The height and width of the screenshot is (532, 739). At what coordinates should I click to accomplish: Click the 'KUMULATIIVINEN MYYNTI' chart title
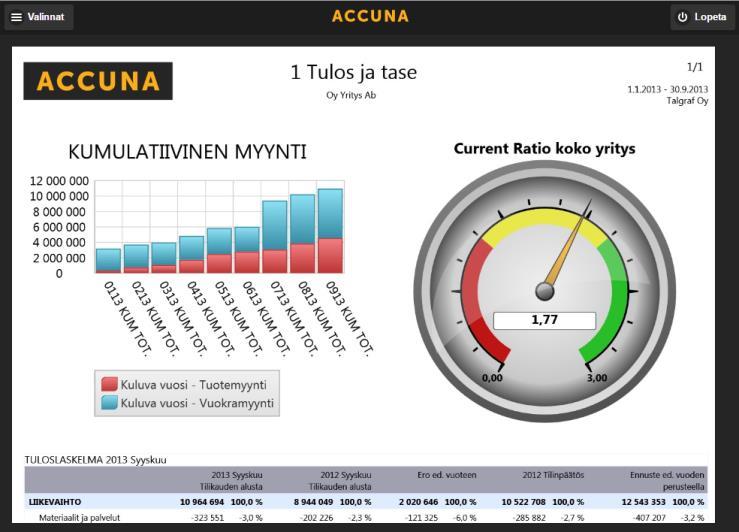pos(188,152)
